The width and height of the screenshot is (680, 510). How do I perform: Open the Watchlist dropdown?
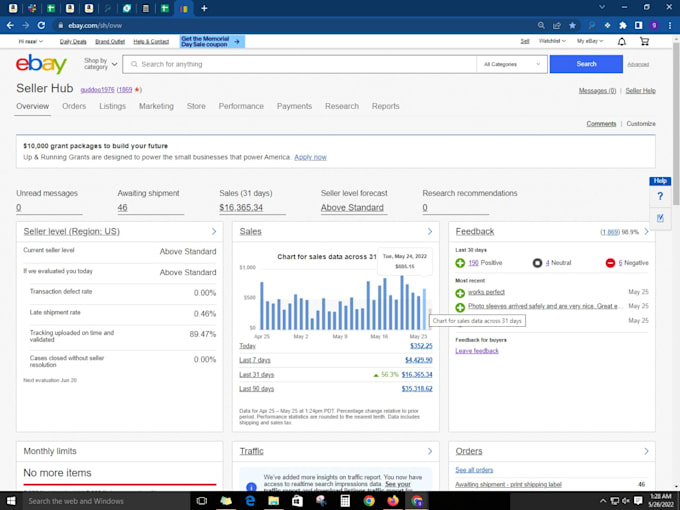pos(552,41)
